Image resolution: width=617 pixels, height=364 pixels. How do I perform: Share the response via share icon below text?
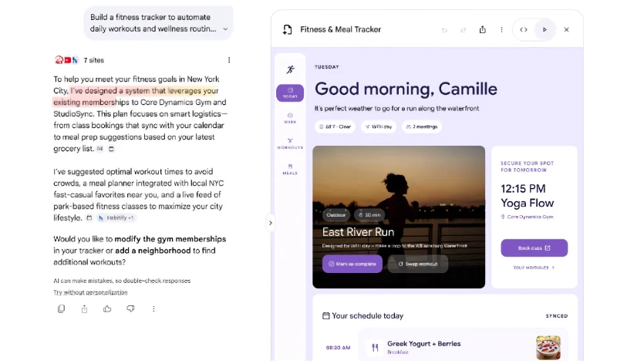(x=84, y=309)
